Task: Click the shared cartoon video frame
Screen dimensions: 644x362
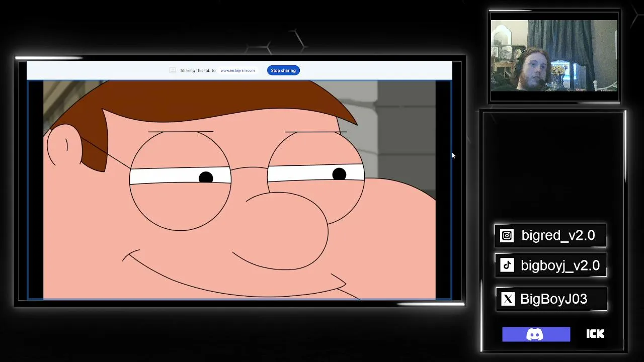Action: [239, 190]
